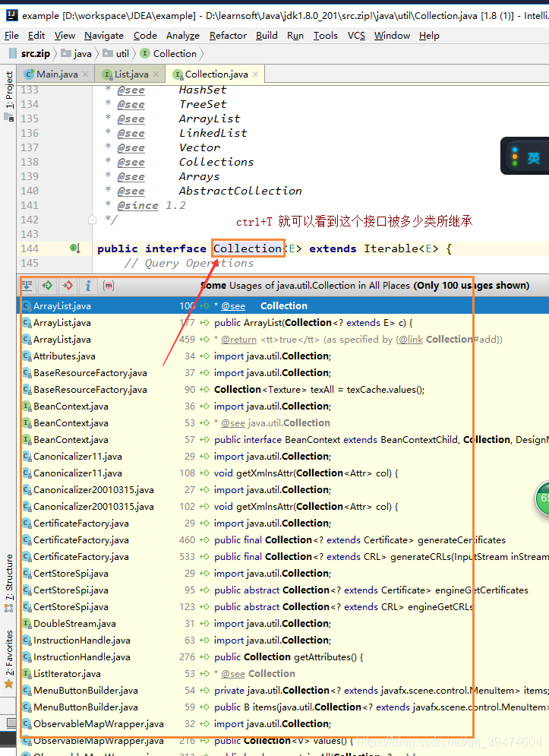Click the interface icon beside BeanContext.java line 53
Screen dimensions: 549x756
[27, 423]
